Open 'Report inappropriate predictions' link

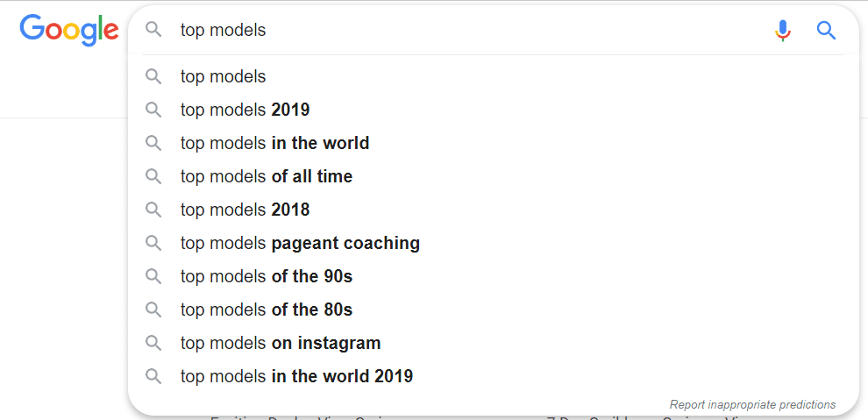pos(752,404)
